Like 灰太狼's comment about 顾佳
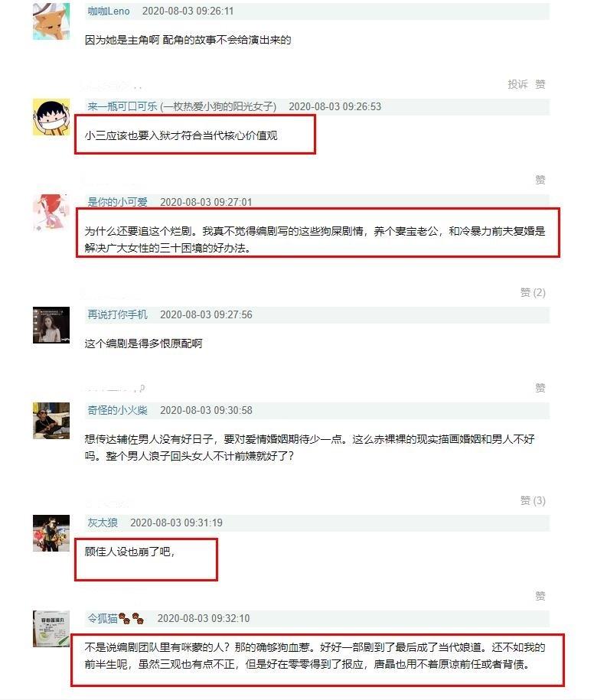Viewport: 594px width, 700px height. click(x=540, y=596)
